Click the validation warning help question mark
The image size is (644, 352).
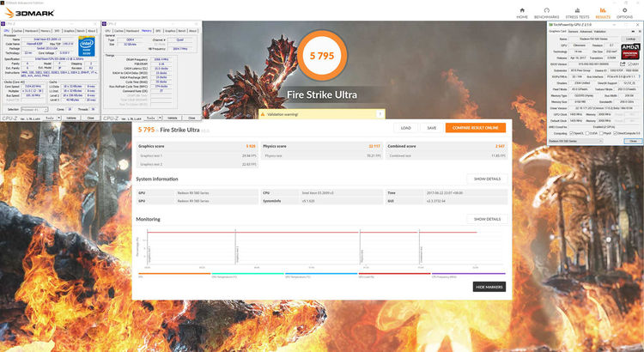380,114
